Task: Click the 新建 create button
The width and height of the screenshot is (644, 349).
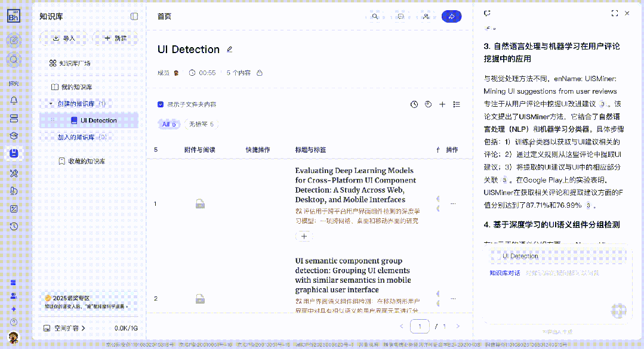Action: pyautogui.click(x=116, y=38)
